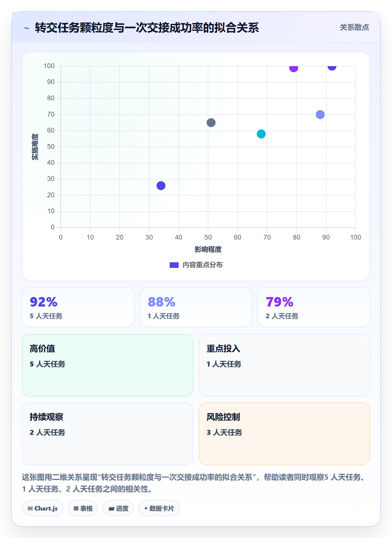Viewport: 392px width, 538px height.
Task: Click the x-axis tick label 50
Action: tap(208, 237)
